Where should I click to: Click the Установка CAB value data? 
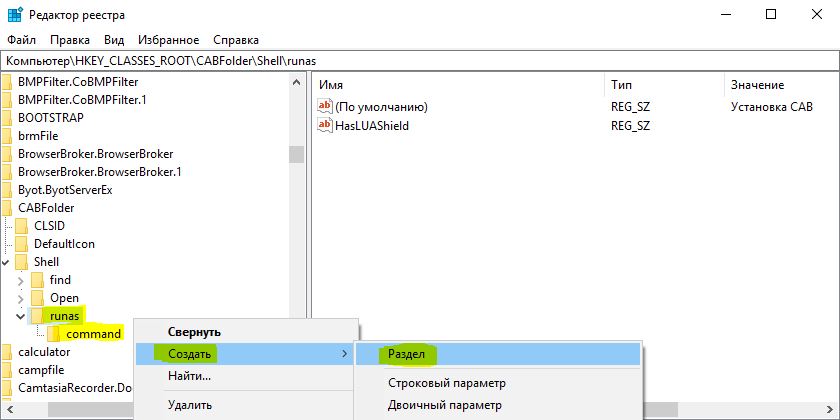771,107
